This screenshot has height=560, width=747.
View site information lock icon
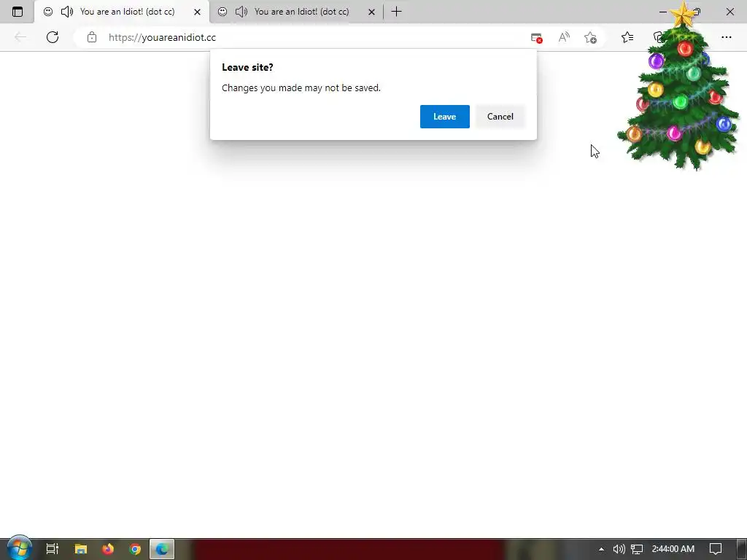[92, 37]
